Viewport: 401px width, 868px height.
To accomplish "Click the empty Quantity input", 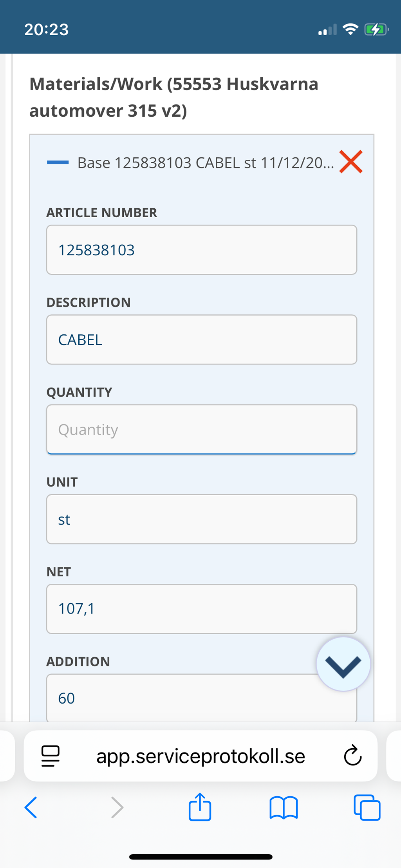I will [x=201, y=429].
